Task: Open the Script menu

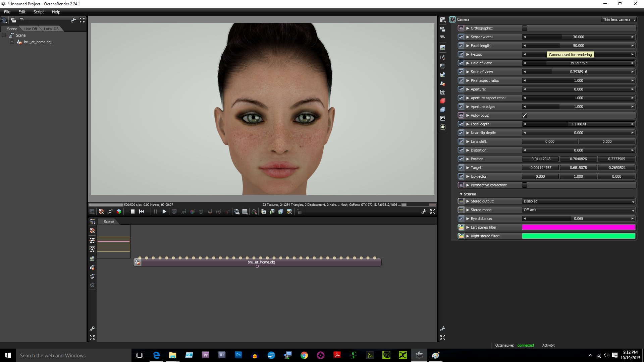Action: click(39, 12)
